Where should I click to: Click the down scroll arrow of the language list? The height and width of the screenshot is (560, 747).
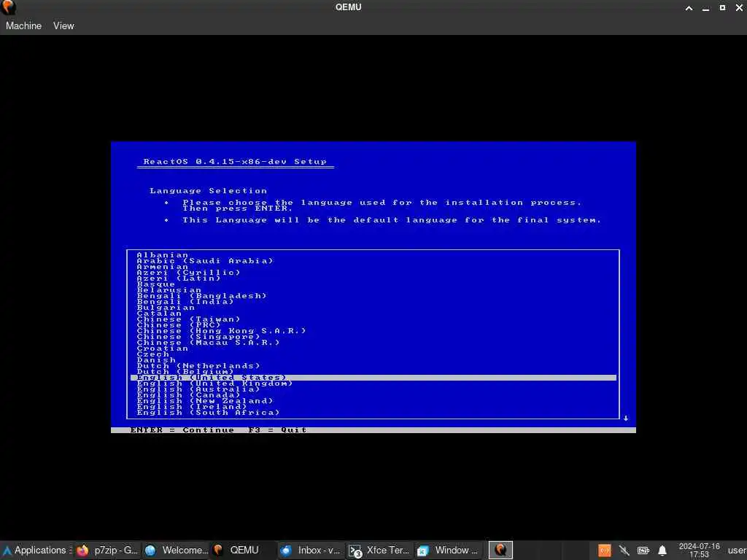(x=625, y=418)
